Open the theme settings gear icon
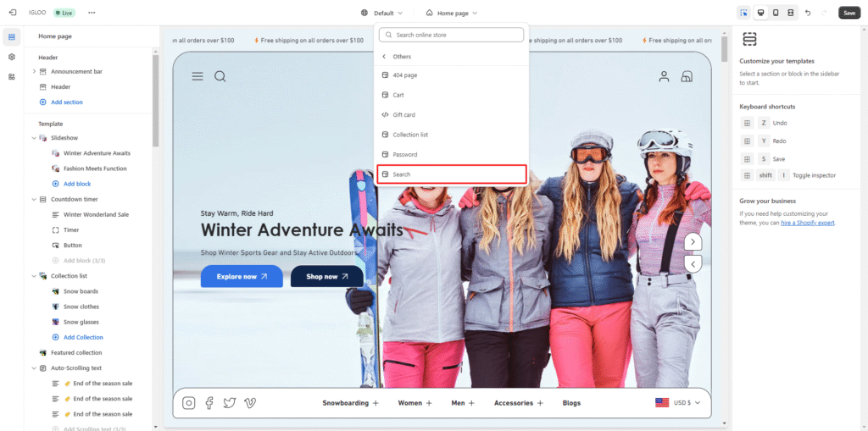The height and width of the screenshot is (431, 868). (12, 57)
